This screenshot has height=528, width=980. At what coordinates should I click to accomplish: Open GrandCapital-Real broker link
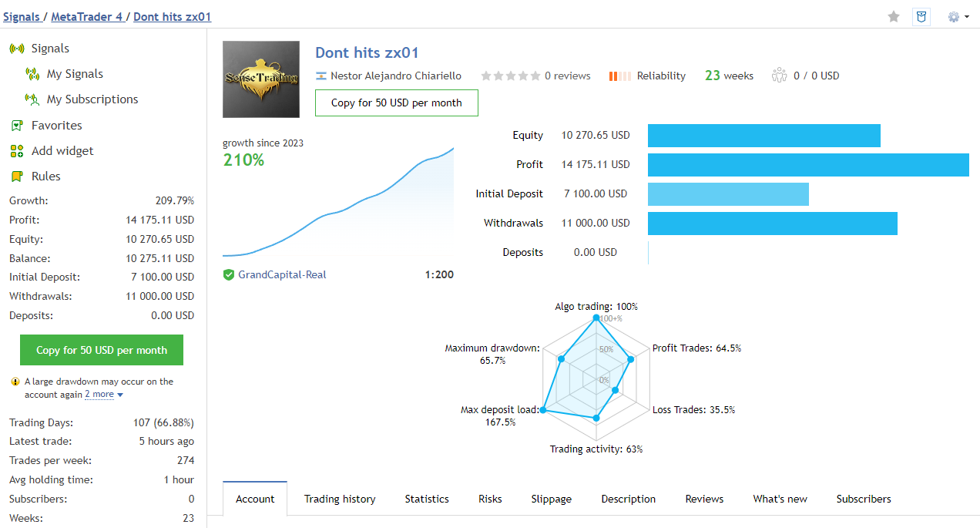pyautogui.click(x=282, y=274)
